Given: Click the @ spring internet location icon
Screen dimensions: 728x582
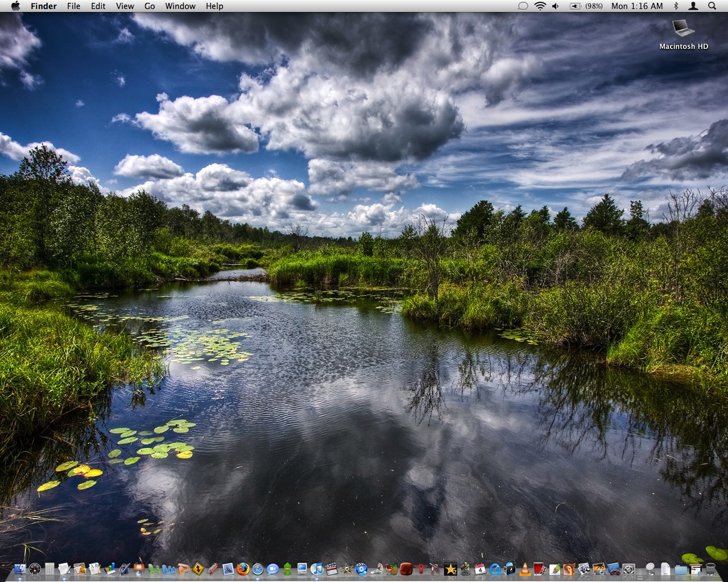Looking at the screenshot, I should 650,568.
